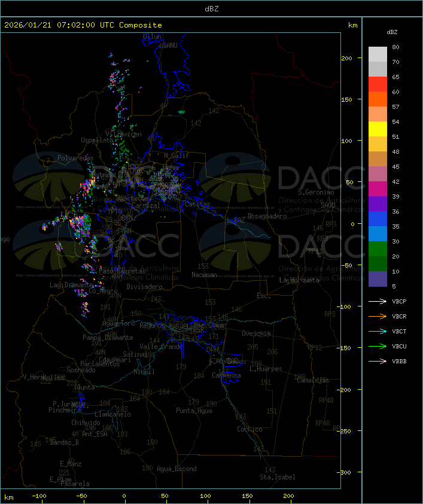The image size is (423, 504).
Task: Click the green VBCU arrow icon
Action: [x=378, y=346]
